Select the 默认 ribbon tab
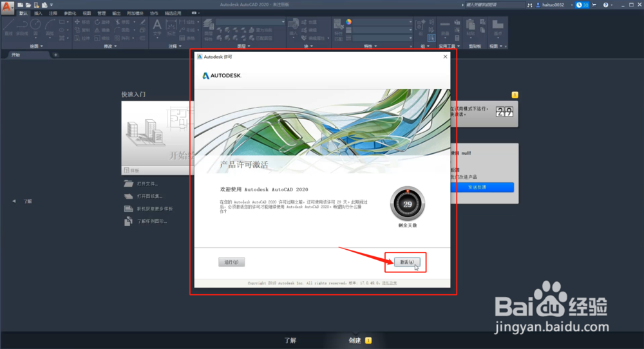Screen dimensions: 644x349 point(23,13)
